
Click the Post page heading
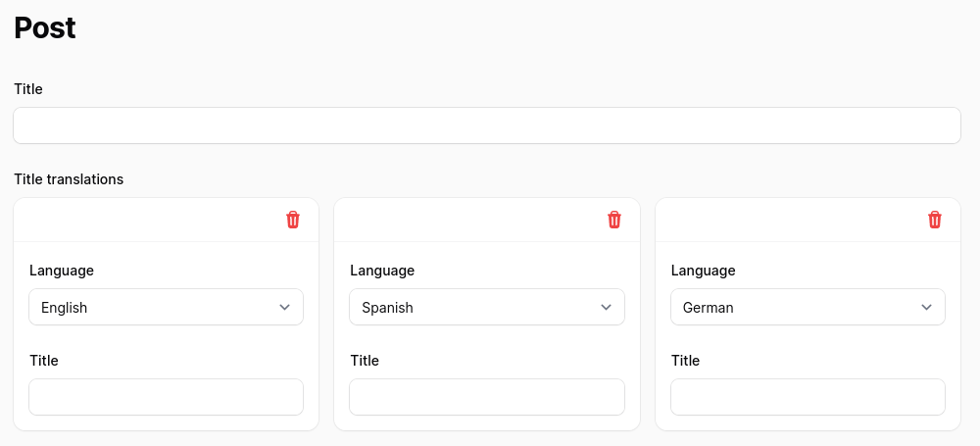point(45,28)
